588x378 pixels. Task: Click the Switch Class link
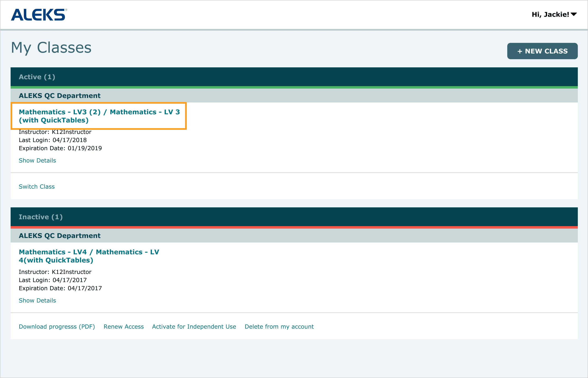point(37,187)
